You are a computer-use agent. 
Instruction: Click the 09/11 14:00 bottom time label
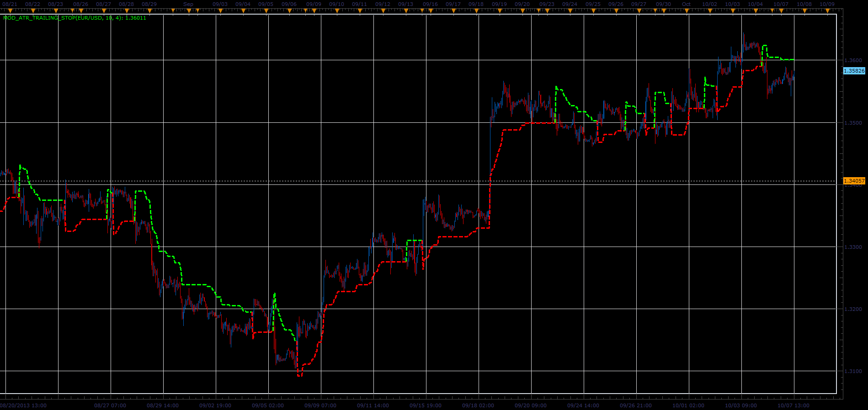[373, 405]
